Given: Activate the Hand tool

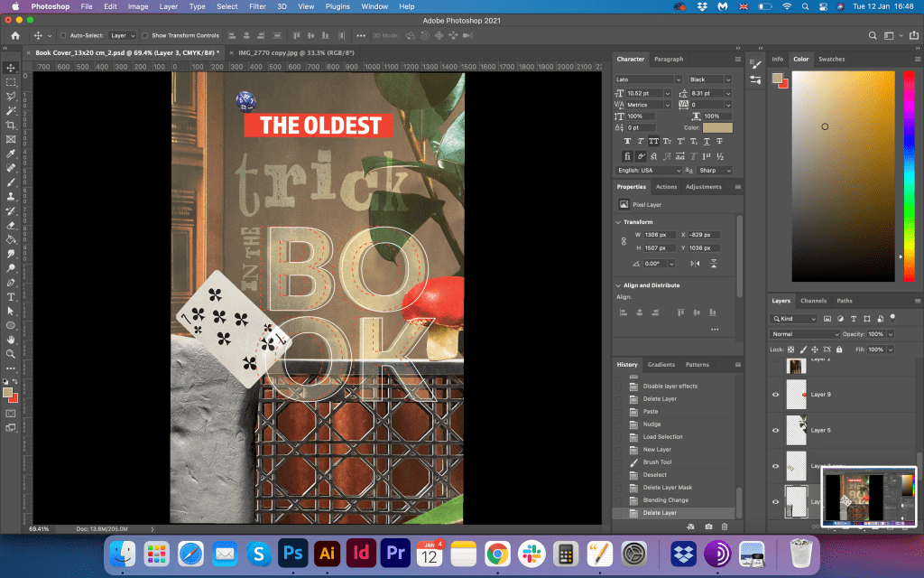Looking at the screenshot, I should 11,340.
